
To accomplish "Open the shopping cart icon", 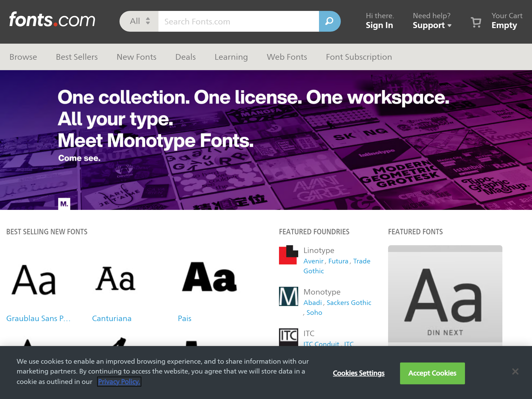I will (476, 22).
